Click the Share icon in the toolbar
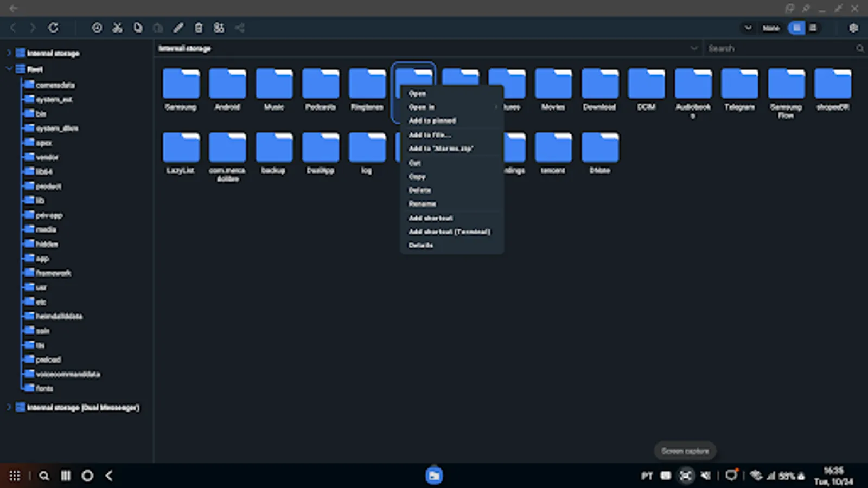 click(240, 28)
